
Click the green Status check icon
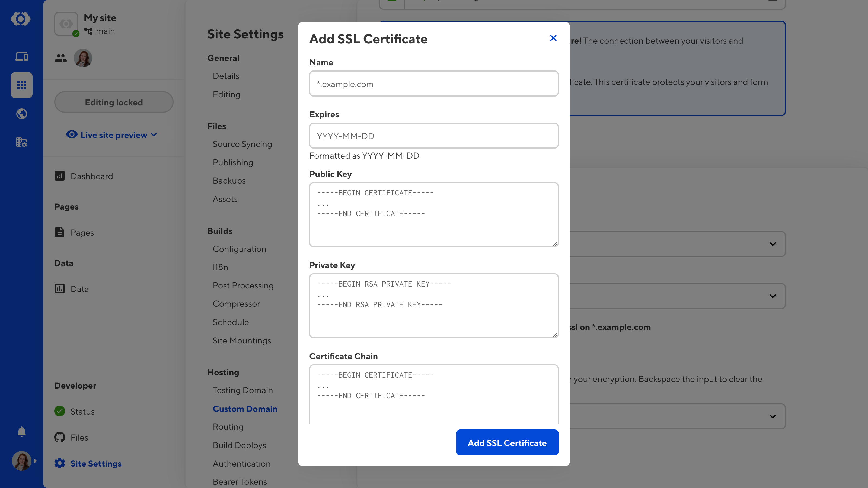tap(60, 411)
